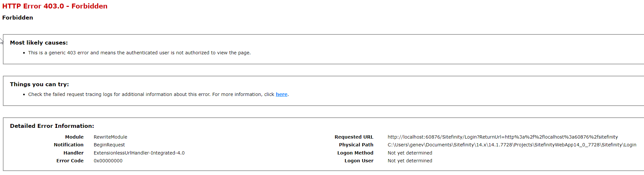Select the 'BeginRequest' value

109,145
